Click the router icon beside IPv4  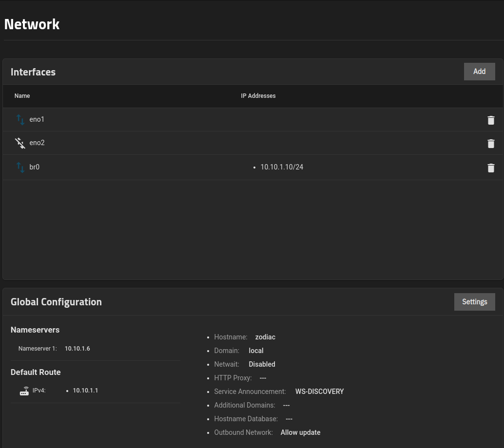[x=24, y=391]
